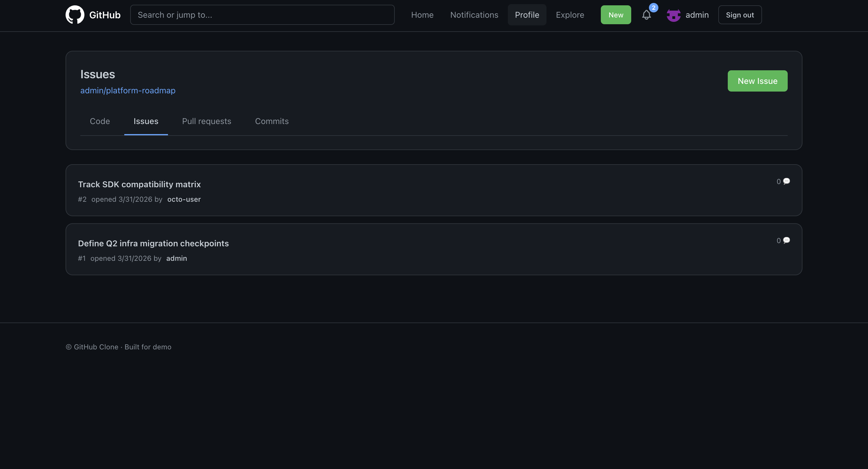
Task: Click issue number #2 text
Action: [82, 199]
